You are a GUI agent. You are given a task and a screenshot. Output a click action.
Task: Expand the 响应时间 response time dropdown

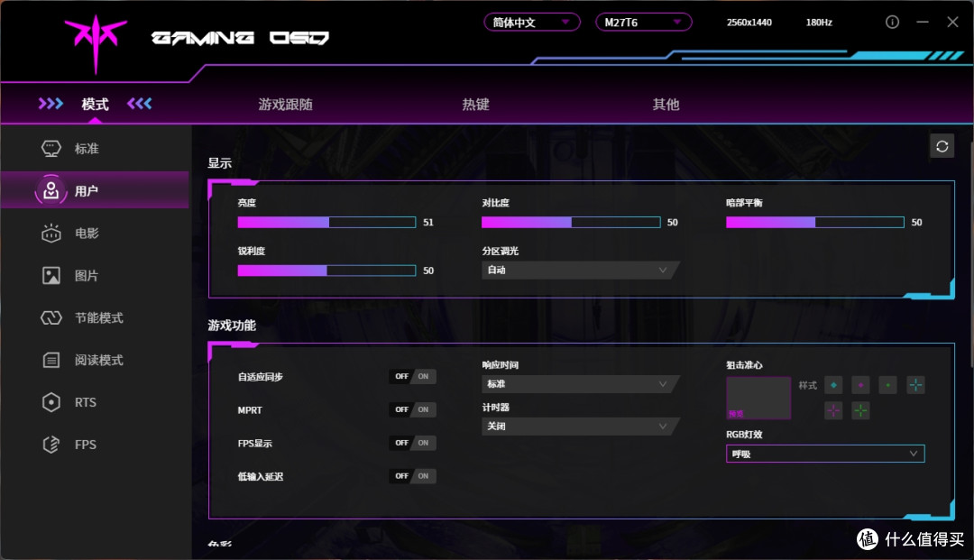[x=580, y=384]
